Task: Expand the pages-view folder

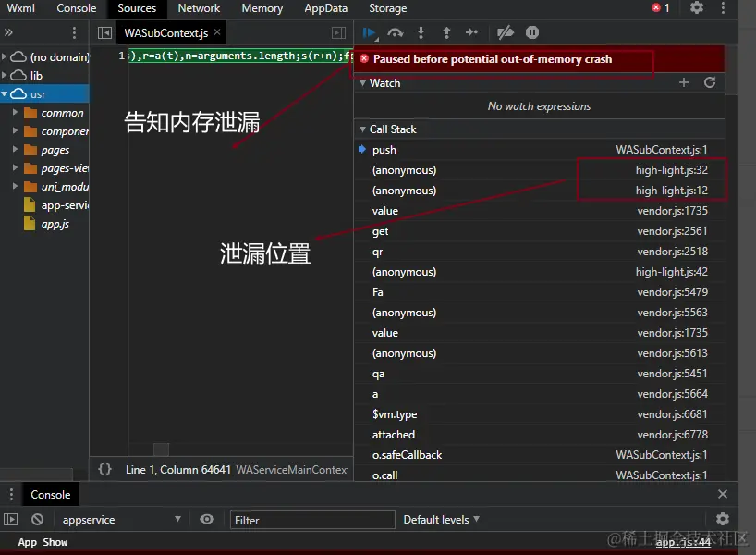Action: click(15, 168)
